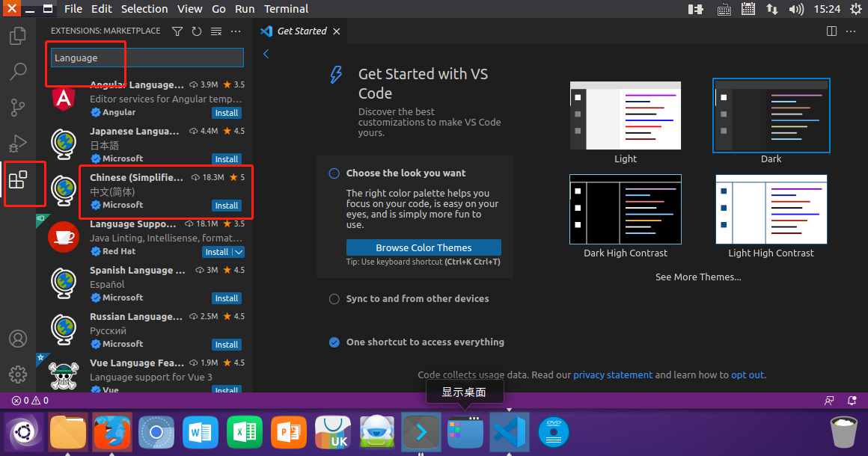Open the presentation app in dock
Viewport: 868px width, 456px height.
point(288,431)
